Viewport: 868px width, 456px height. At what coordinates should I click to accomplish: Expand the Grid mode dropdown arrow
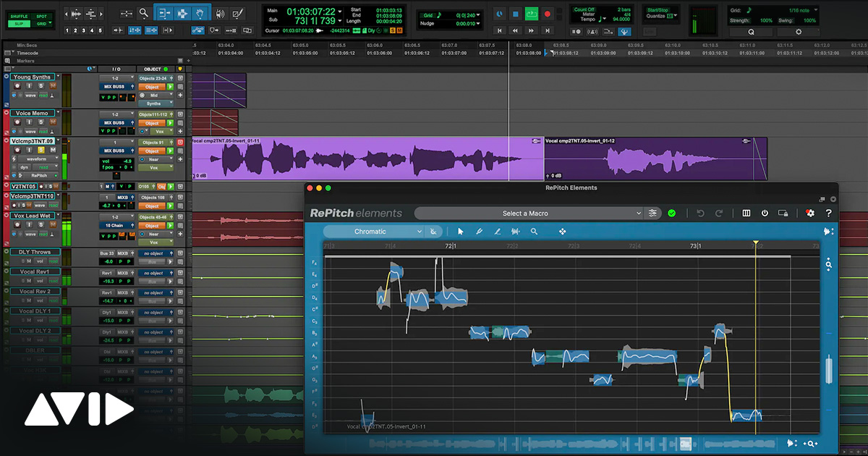click(x=50, y=22)
